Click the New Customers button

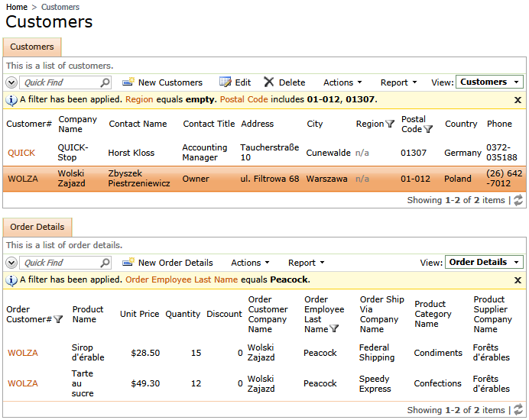coord(162,82)
